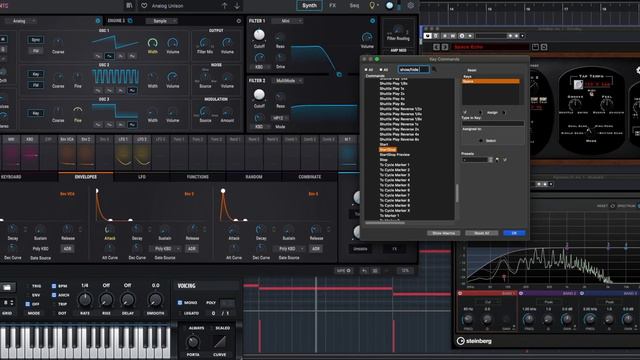This screenshot has width=640, height=360.
Task: Open the Combinate modulation tab
Action: pos(310,177)
